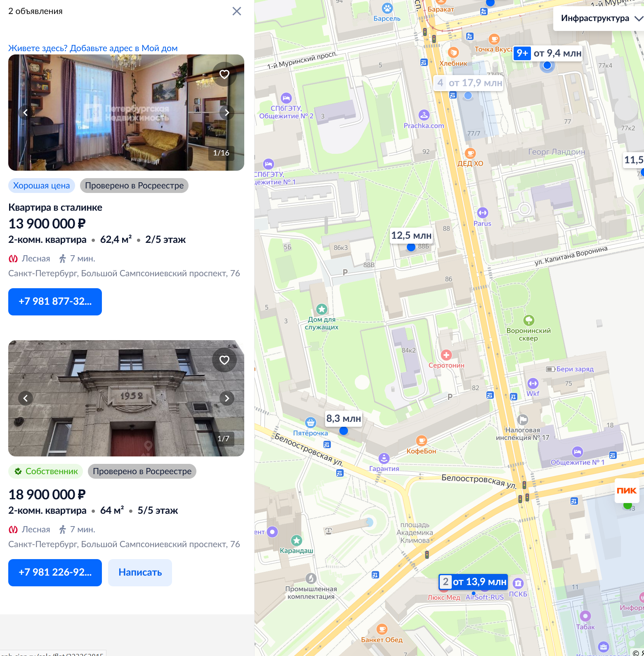
Task: Go to previous photo of 1952 building
Action: tap(26, 398)
